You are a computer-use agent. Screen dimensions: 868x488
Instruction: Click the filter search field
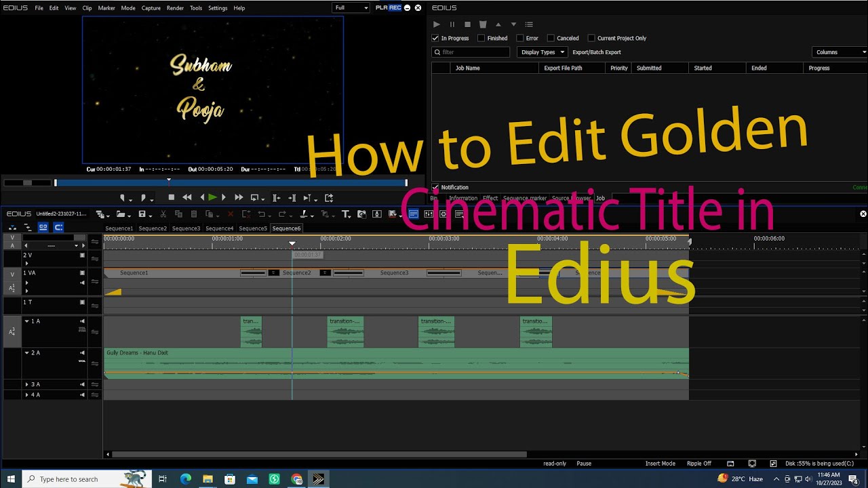pos(471,52)
